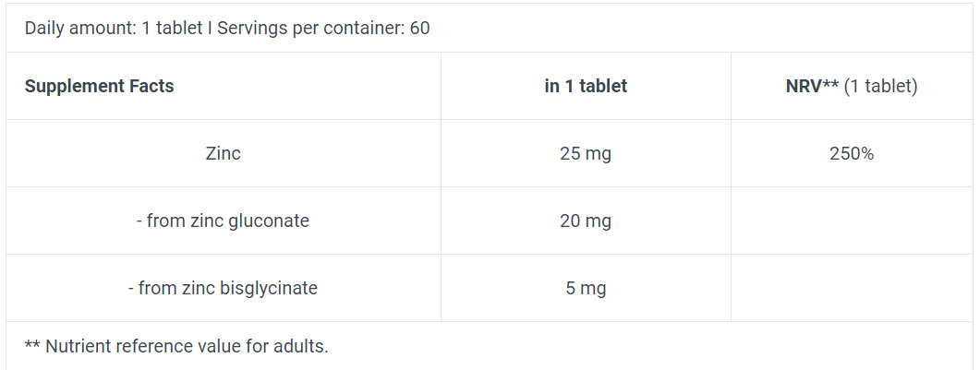Click the double asterisk beside NRV header
Viewport: 980px width, 370px height.
pyautogui.click(x=830, y=84)
